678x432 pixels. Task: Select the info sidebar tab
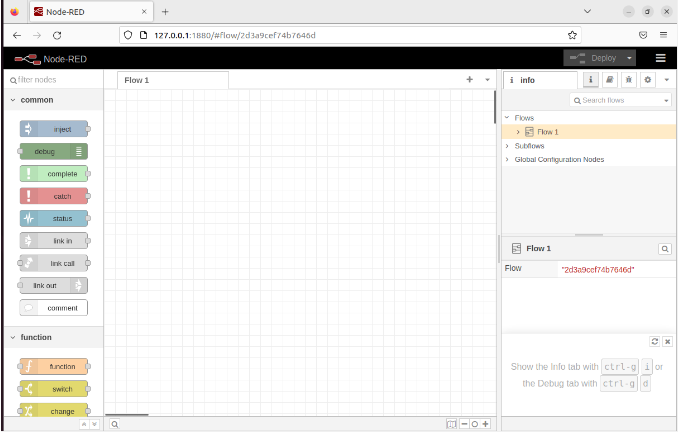[540, 80]
